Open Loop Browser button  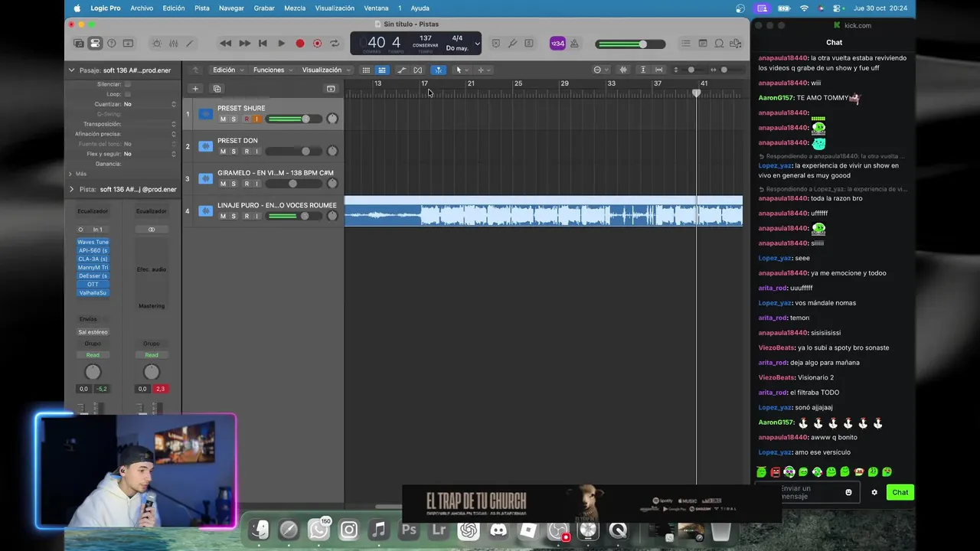[x=720, y=44]
